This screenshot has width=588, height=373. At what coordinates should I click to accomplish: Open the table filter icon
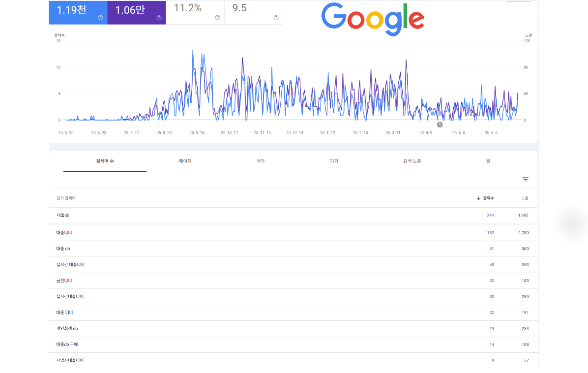click(x=526, y=180)
